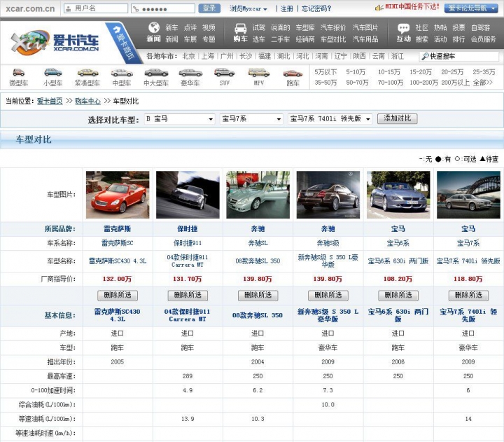The image size is (504, 442).
Task: Open the brand dropdown showing B 宝马
Action: (x=179, y=118)
